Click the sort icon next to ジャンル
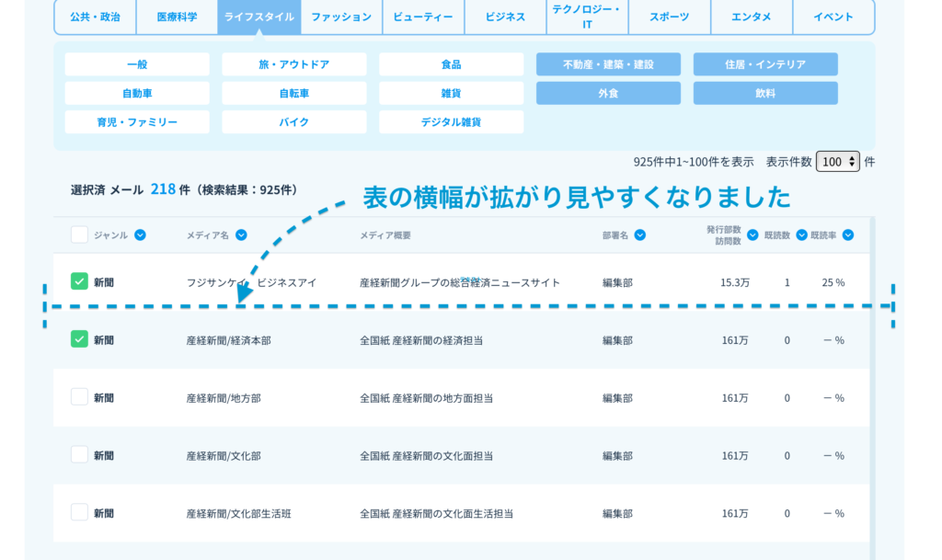 pos(140,234)
